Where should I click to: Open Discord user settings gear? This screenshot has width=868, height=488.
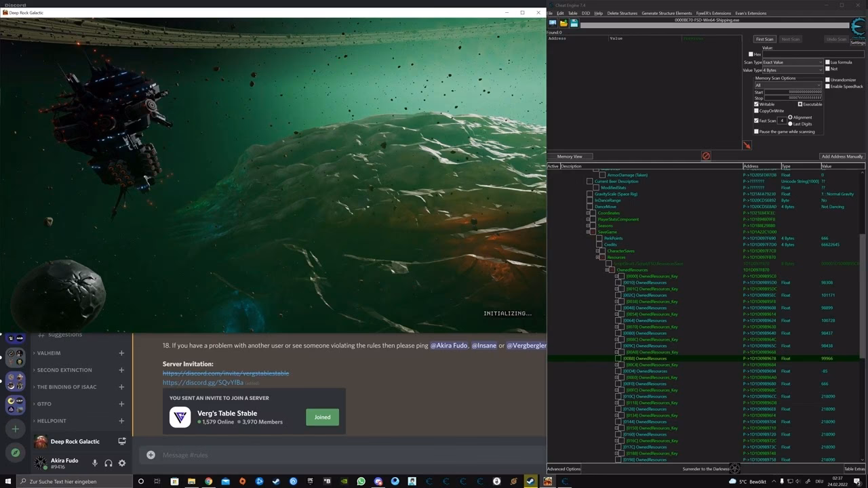[x=122, y=464]
